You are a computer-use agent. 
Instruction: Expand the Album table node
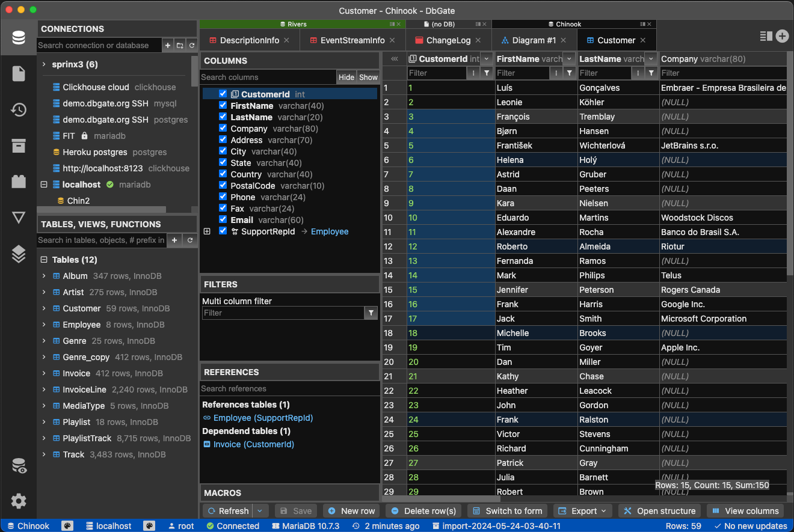coord(44,276)
